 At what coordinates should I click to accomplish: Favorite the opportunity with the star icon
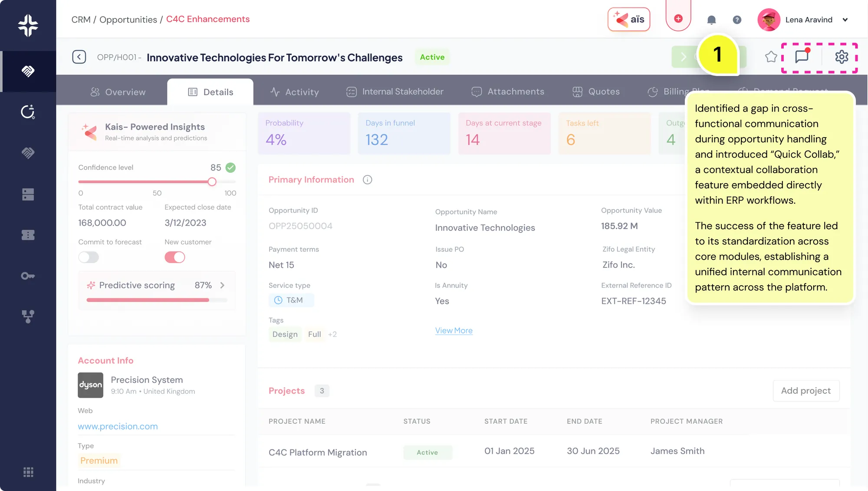pos(771,56)
